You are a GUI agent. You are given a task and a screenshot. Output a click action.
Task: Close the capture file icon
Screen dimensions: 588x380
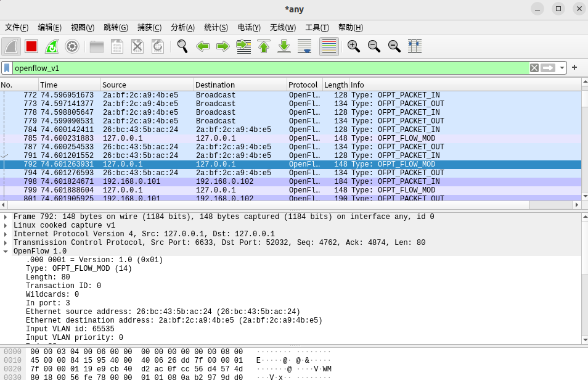pos(137,46)
